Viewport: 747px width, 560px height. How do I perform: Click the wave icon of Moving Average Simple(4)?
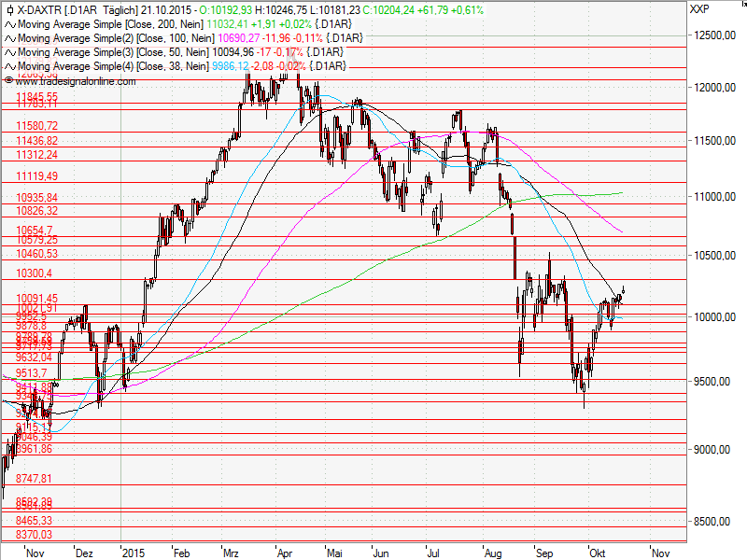point(9,66)
